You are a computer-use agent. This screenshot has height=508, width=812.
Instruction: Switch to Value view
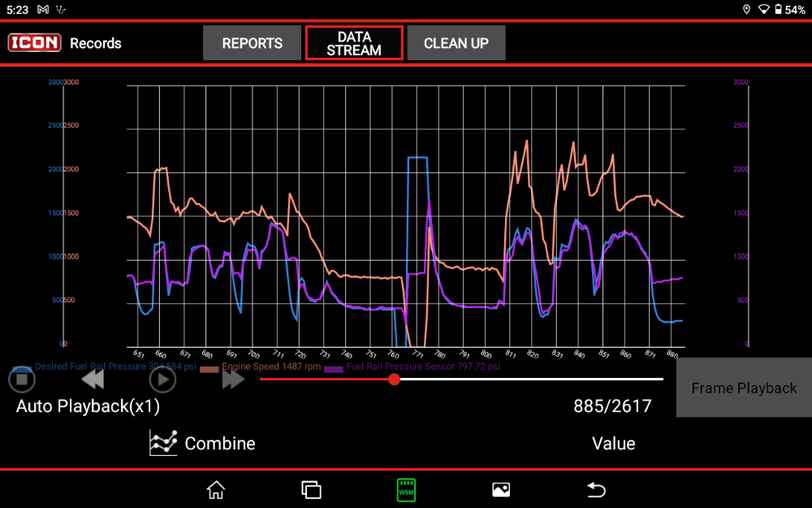[613, 443]
